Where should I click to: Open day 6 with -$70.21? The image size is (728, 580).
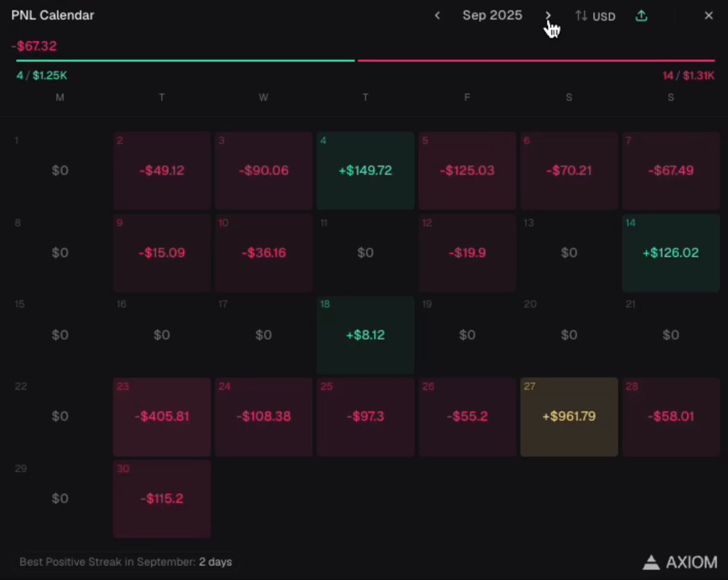pos(569,170)
